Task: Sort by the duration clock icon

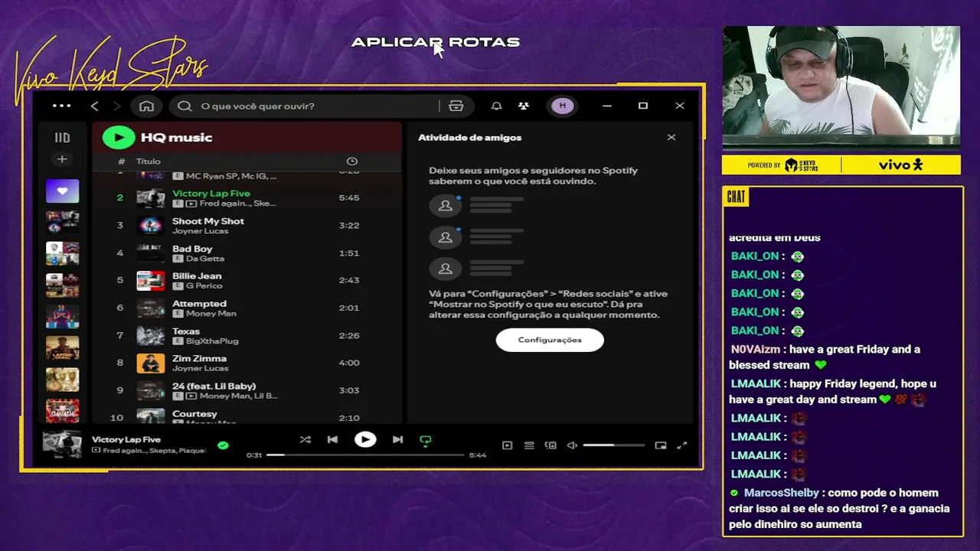Action: pyautogui.click(x=352, y=161)
